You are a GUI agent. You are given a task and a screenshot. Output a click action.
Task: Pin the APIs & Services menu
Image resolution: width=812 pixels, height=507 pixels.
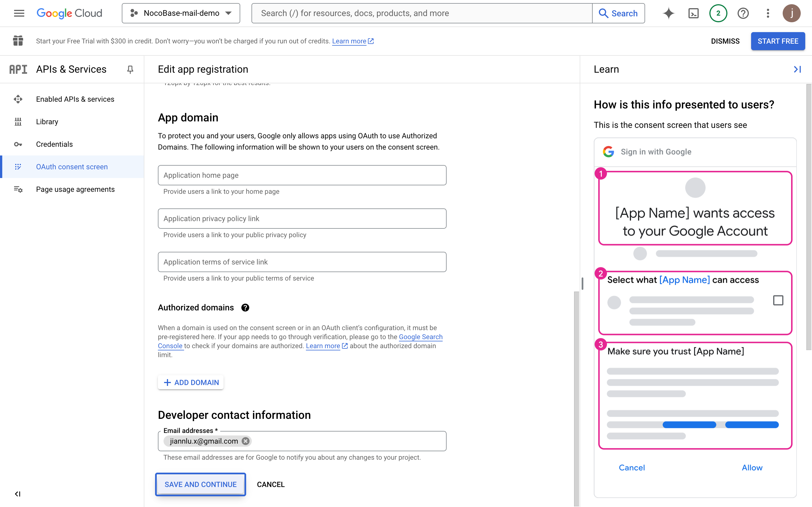point(130,69)
